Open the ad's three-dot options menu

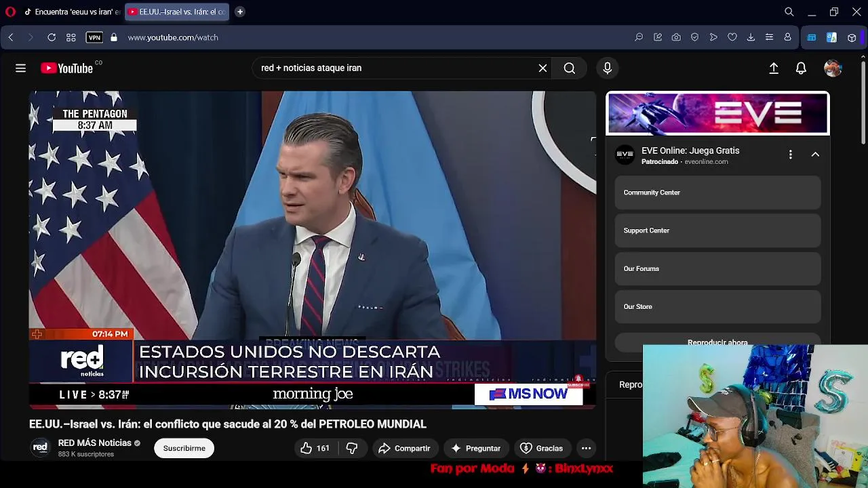tap(790, 155)
